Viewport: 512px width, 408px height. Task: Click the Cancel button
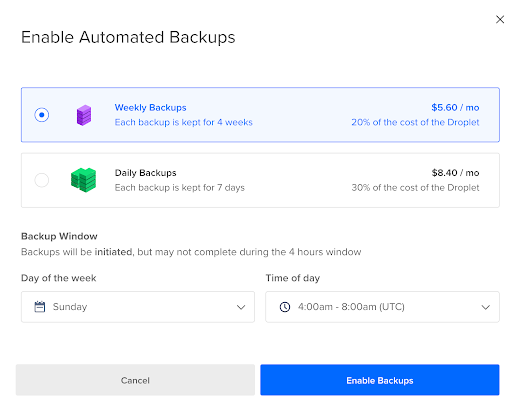[x=135, y=380]
